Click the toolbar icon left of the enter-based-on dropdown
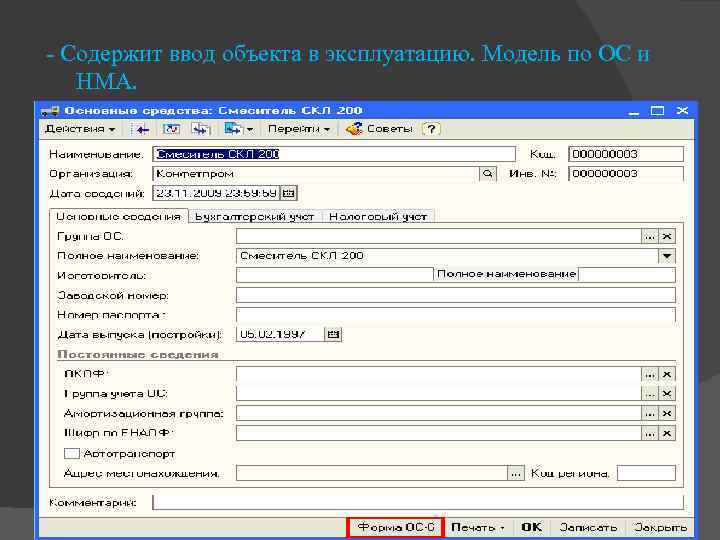The image size is (720, 540). coord(202,129)
